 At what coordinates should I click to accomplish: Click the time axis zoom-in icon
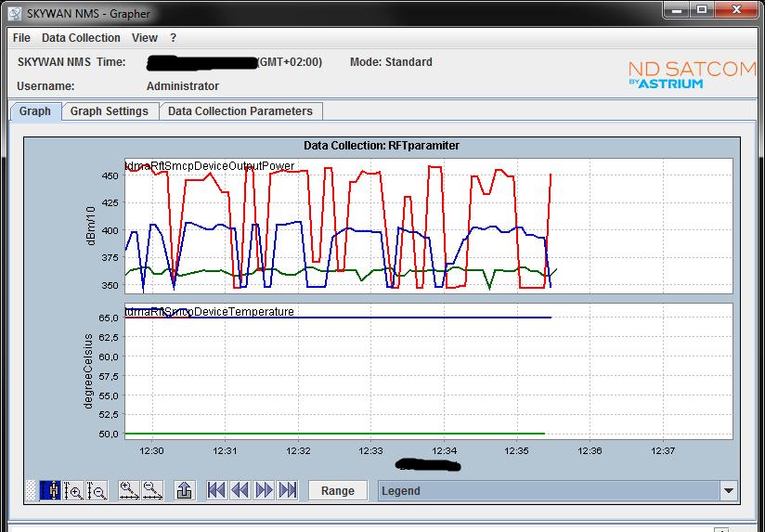129,490
